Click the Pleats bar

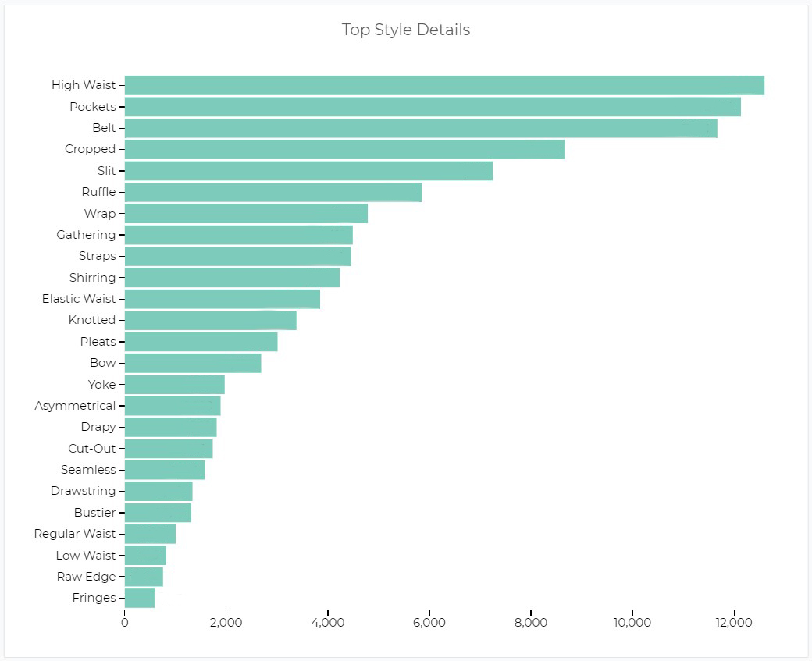(201, 341)
